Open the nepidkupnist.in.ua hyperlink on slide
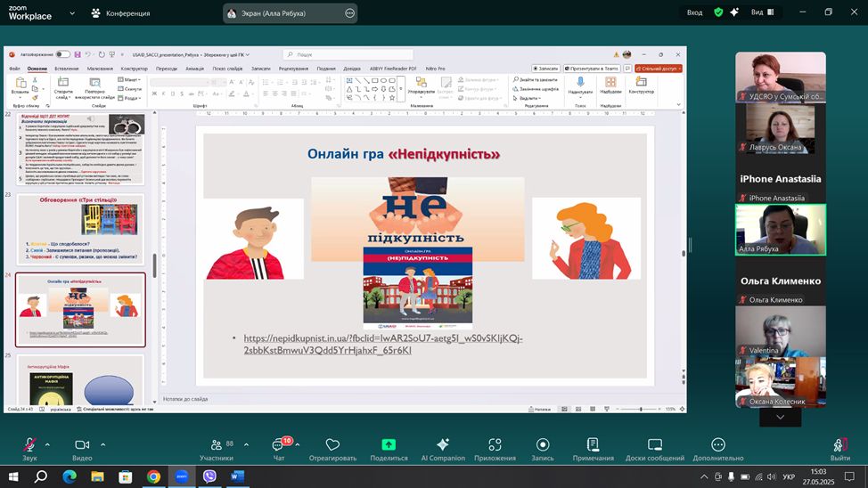 (382, 344)
